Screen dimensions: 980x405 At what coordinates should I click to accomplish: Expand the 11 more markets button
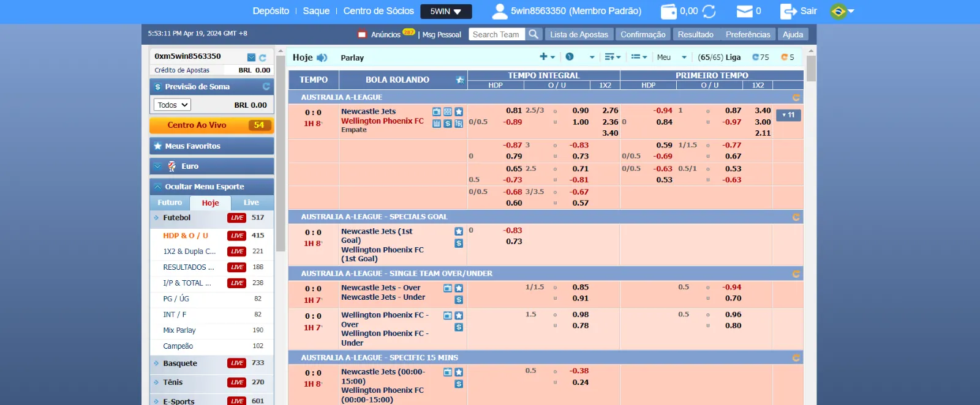coord(788,115)
